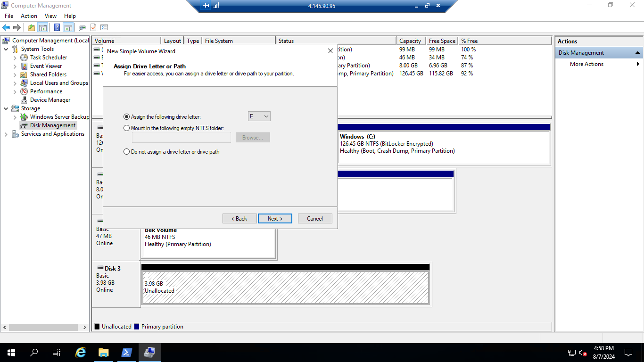Close the wizard with the X button
This screenshot has height=362, width=644.
[330, 51]
